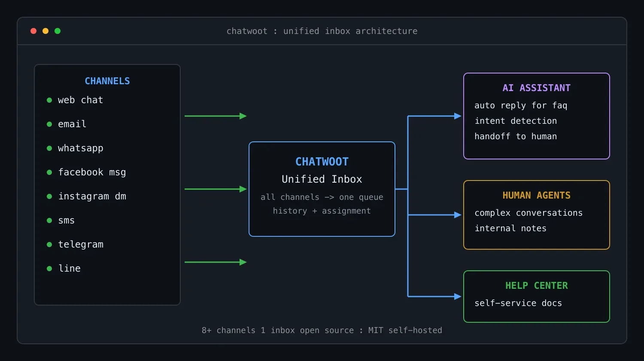The height and width of the screenshot is (361, 644).
Task: Select the 'self-service docs' line
Action: pos(518,303)
